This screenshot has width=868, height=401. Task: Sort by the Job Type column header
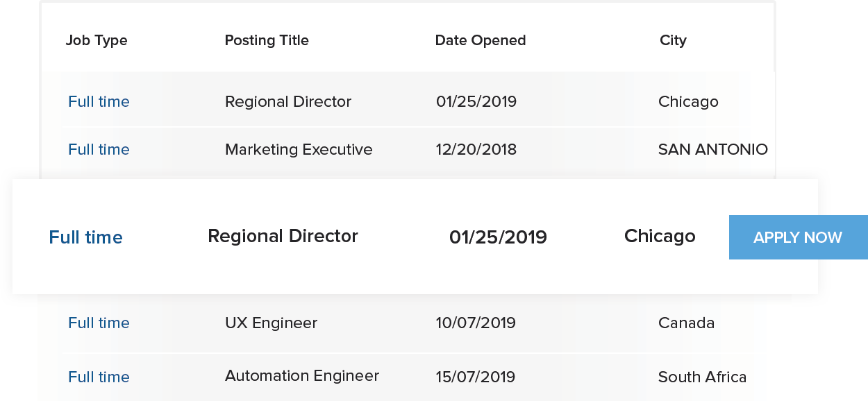tap(97, 40)
